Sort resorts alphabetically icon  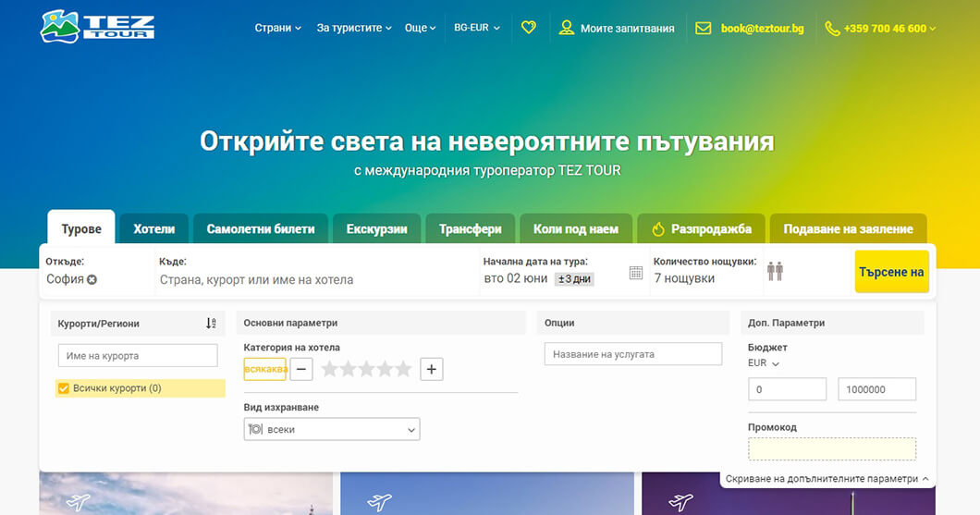tap(211, 323)
